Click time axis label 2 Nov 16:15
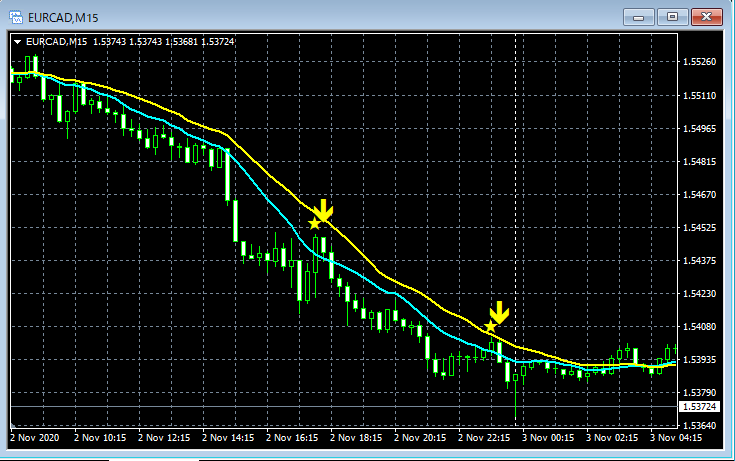Image resolution: width=735 pixels, height=461 pixels. pos(292,438)
